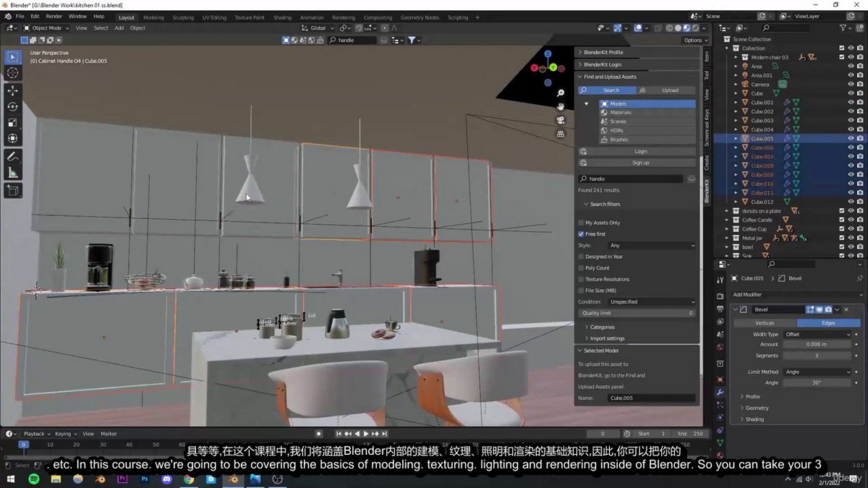Open the Item tab in the sidebar

[x=707, y=56]
